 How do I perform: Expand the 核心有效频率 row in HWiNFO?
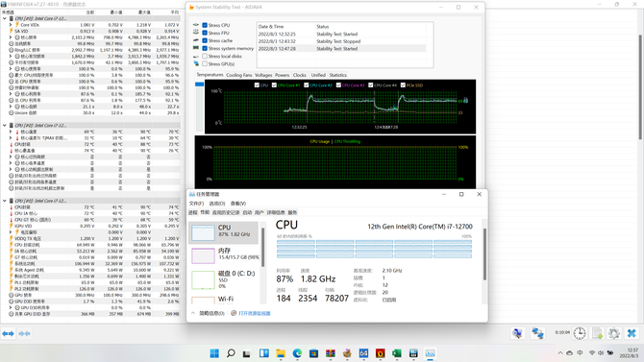click(11, 57)
